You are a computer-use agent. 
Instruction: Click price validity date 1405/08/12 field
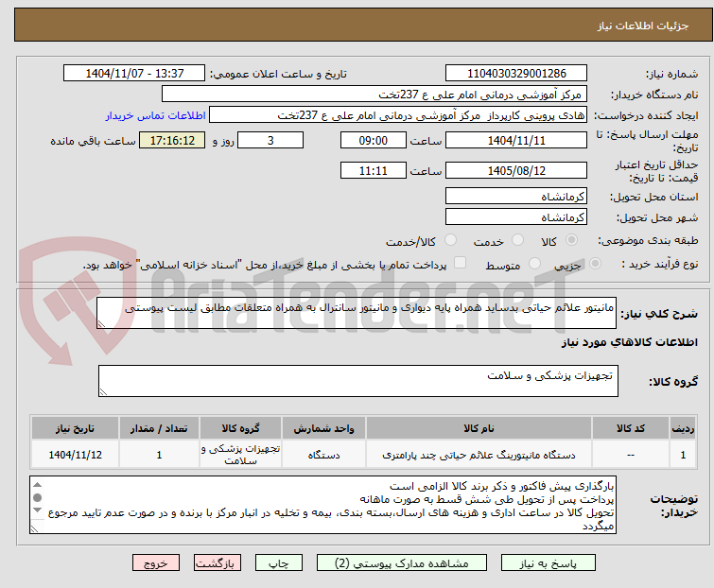click(516, 171)
